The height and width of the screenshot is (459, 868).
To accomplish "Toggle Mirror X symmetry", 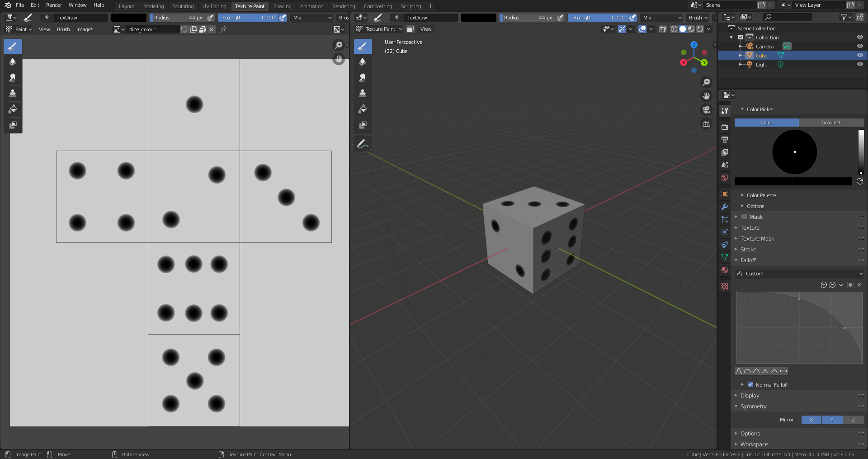I will pyautogui.click(x=811, y=420).
